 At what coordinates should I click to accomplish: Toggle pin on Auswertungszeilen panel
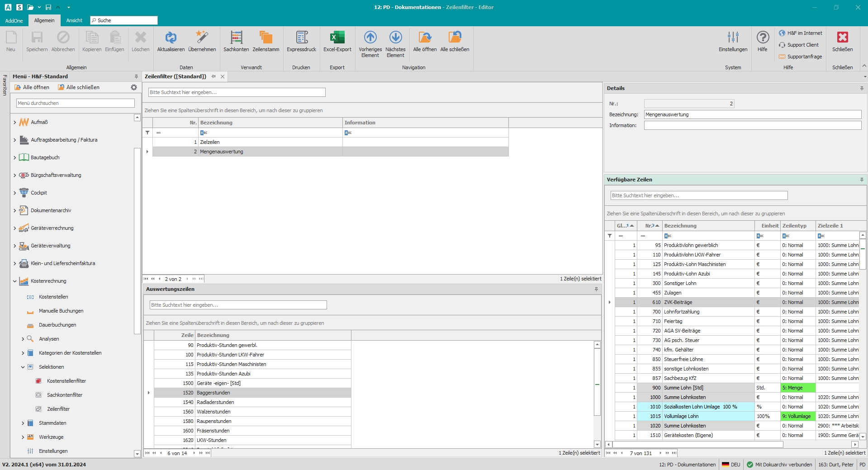[596, 289]
